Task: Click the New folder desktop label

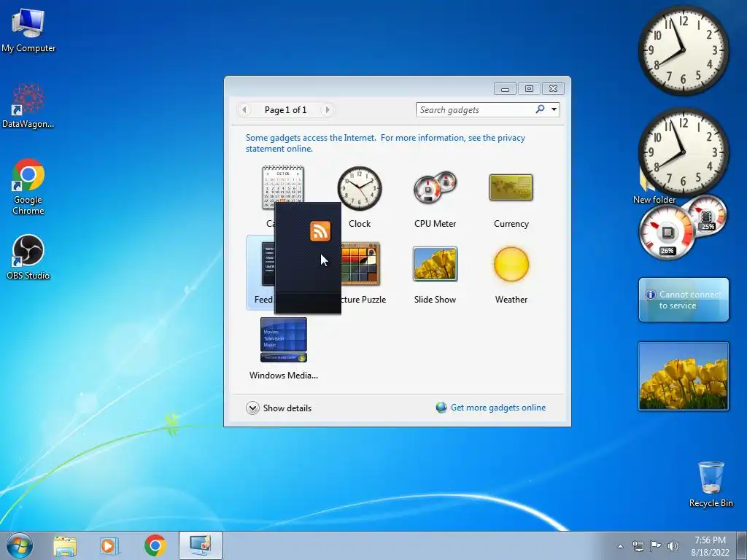Action: [654, 200]
